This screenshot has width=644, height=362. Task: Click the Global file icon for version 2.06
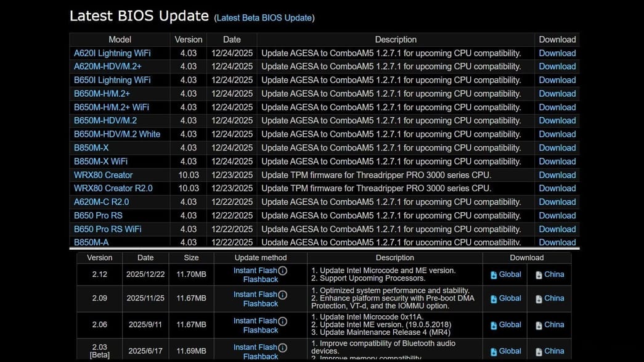(494, 324)
